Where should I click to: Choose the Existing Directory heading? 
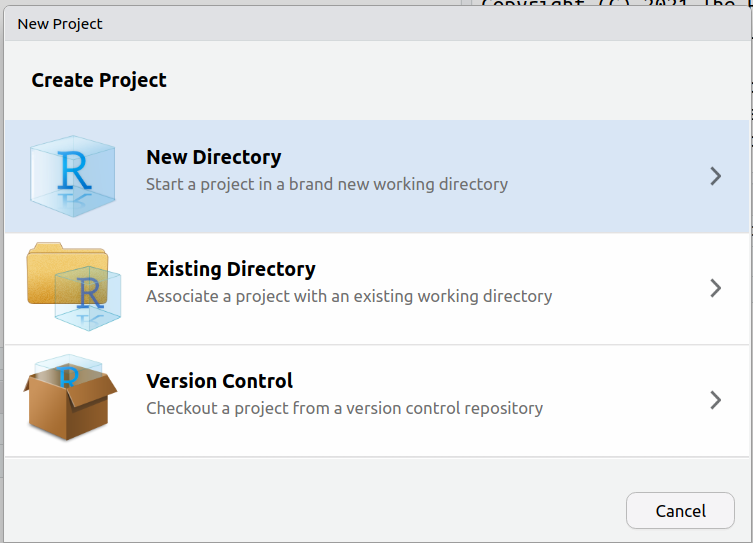[x=230, y=269]
